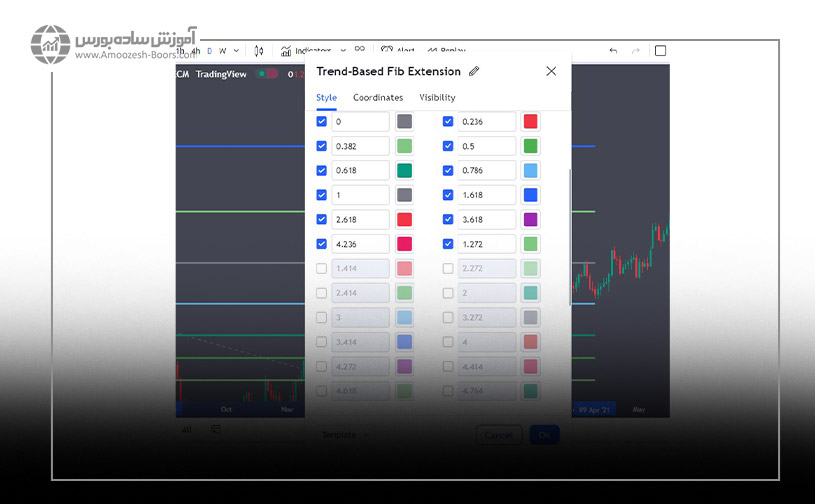Disable the 1.618 Fib level checkbox
The width and height of the screenshot is (815, 504).
448,195
